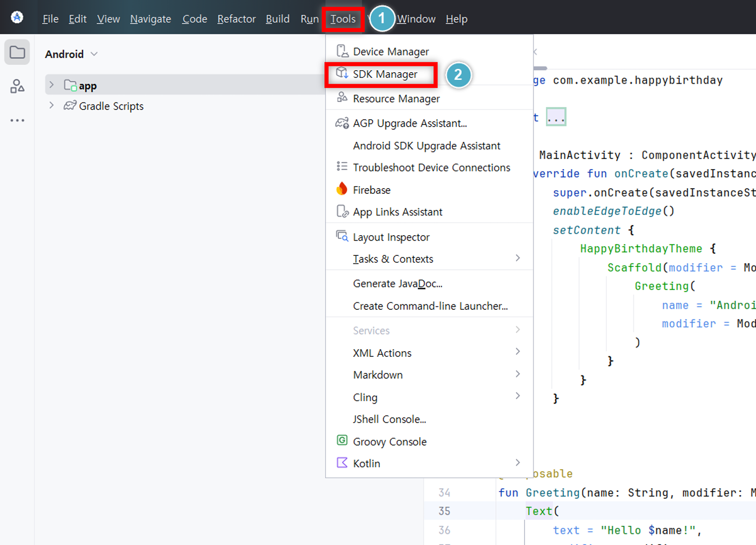The width and height of the screenshot is (756, 545).
Task: Open the Device Manager icon in Tools menu
Action: pyautogui.click(x=342, y=50)
